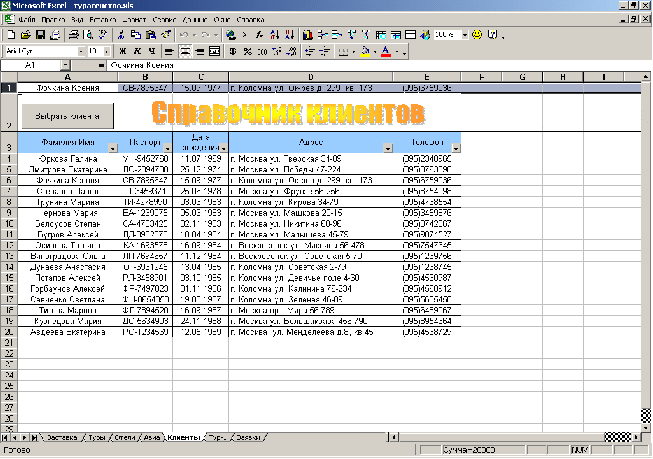Cut selection with the scissors icon
Viewport: 653px width, 459px height.
click(121, 35)
